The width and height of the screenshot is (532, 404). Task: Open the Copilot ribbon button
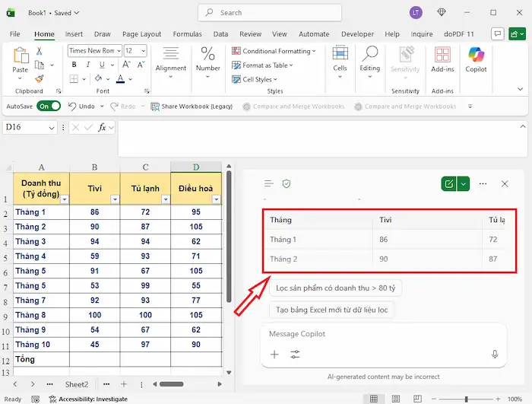476,59
